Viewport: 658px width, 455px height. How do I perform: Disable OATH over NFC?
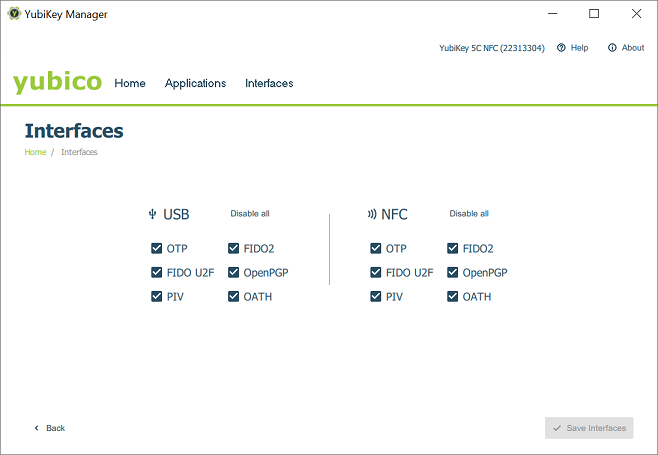click(x=452, y=296)
